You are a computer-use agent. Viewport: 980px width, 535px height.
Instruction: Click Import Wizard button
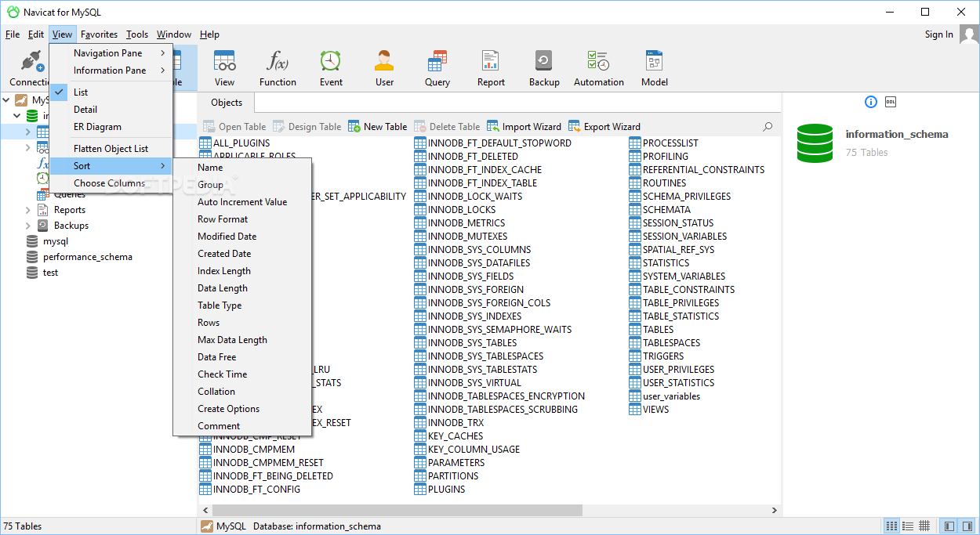click(524, 126)
